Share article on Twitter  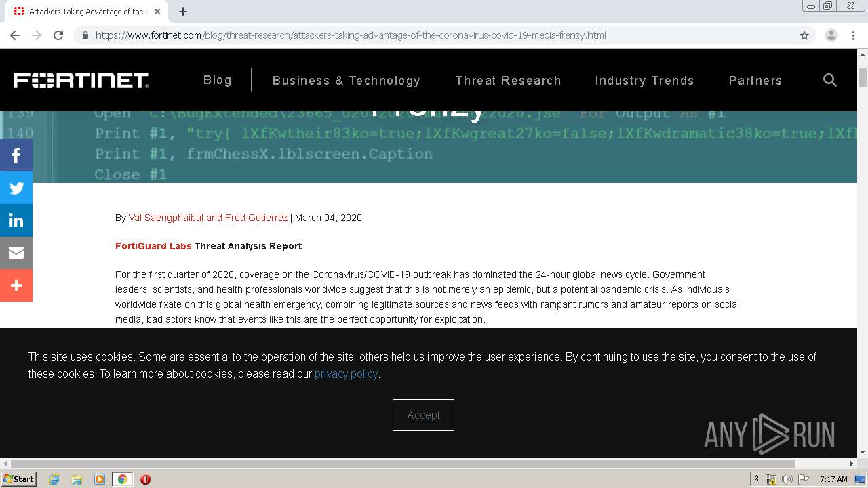pyautogui.click(x=16, y=188)
